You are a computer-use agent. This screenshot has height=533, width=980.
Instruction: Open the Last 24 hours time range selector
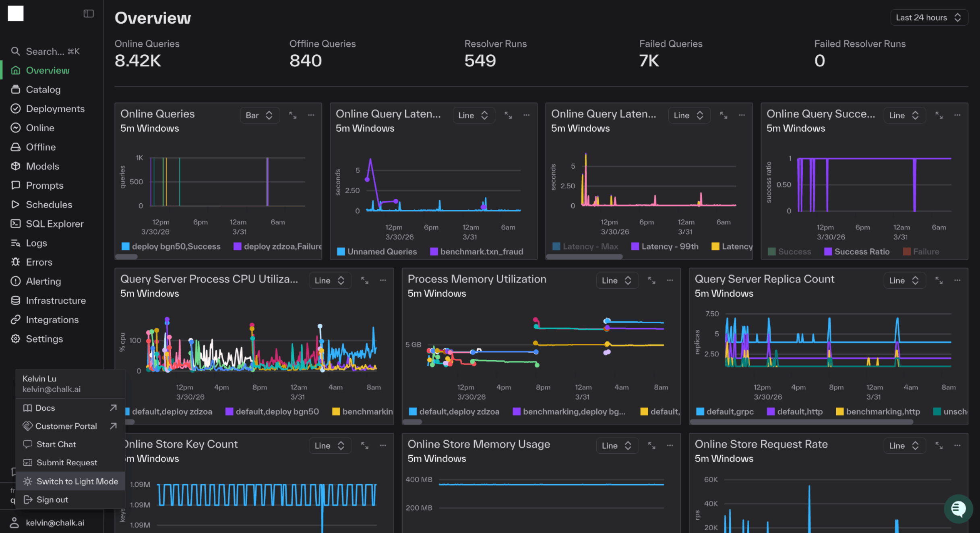point(929,17)
